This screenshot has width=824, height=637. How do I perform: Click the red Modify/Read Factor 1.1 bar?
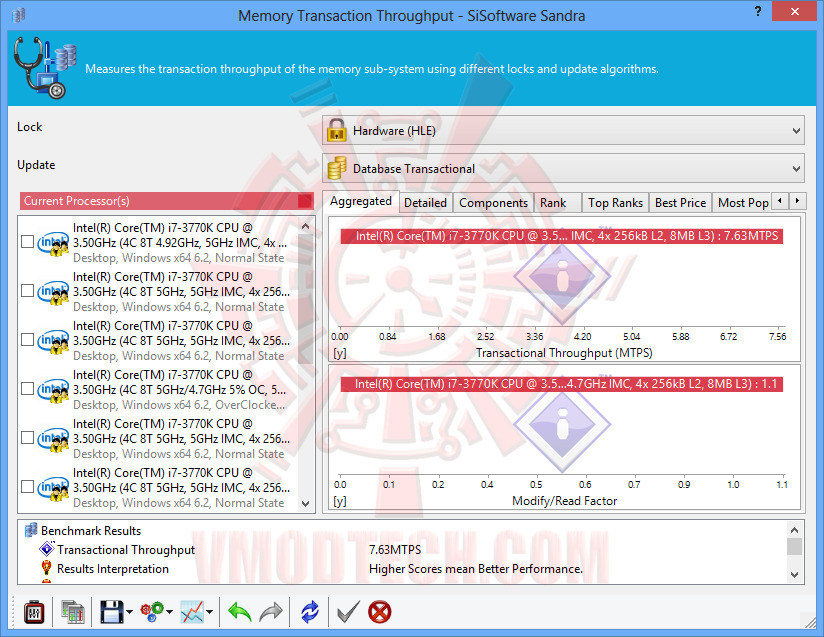pos(562,384)
